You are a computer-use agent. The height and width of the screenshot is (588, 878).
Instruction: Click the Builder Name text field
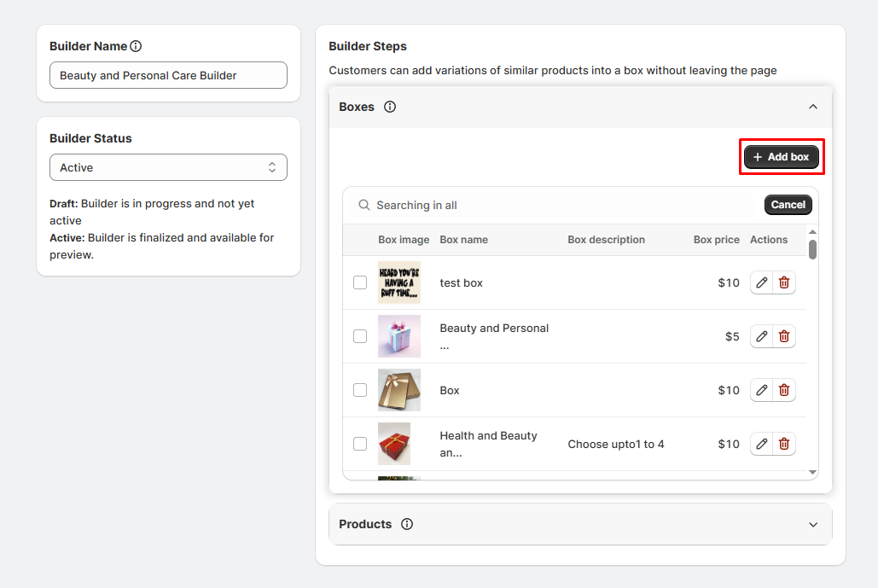pos(168,75)
